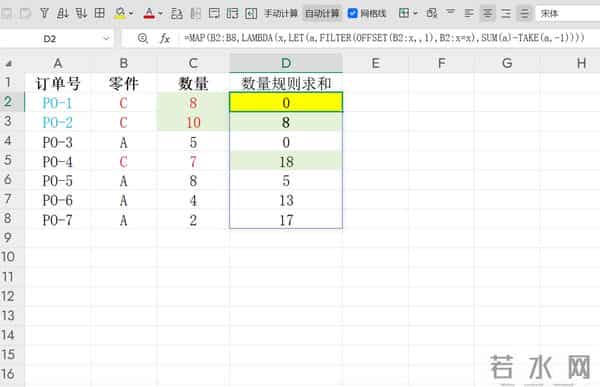This screenshot has width=600, height=387.
Task: Apply the yellow fill color bucket
Action: pos(120,14)
